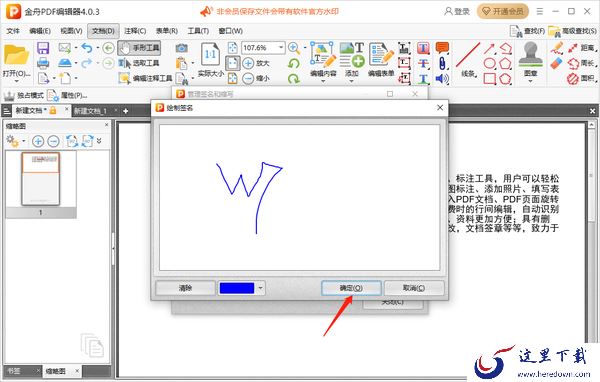The image size is (600, 382).
Task: Open the View (视图) menu
Action: coord(72,31)
